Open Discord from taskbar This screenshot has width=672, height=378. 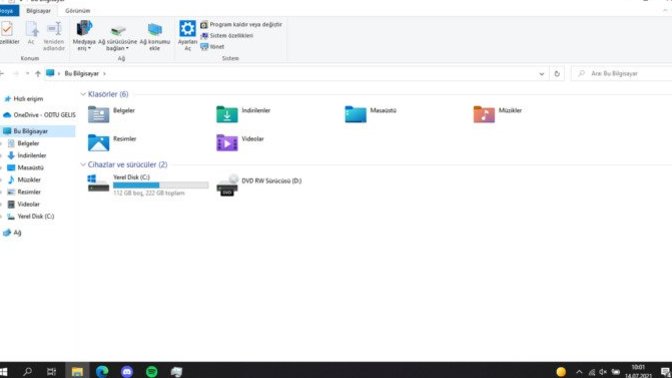pyautogui.click(x=127, y=372)
